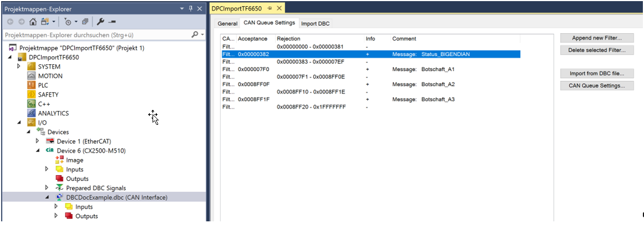Select filter row 0x0008FF0F Botschaft_A2
This screenshot has width=644, height=228.
coord(370,84)
